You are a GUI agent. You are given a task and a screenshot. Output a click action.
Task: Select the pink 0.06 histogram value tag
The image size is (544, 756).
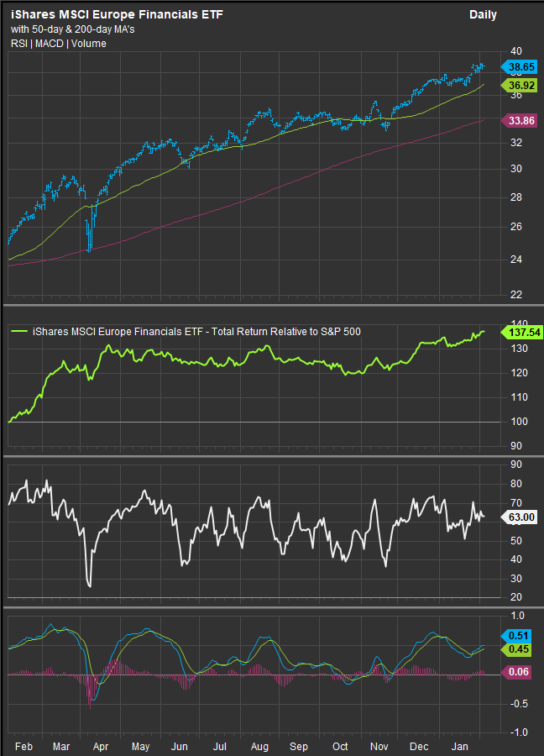click(522, 672)
